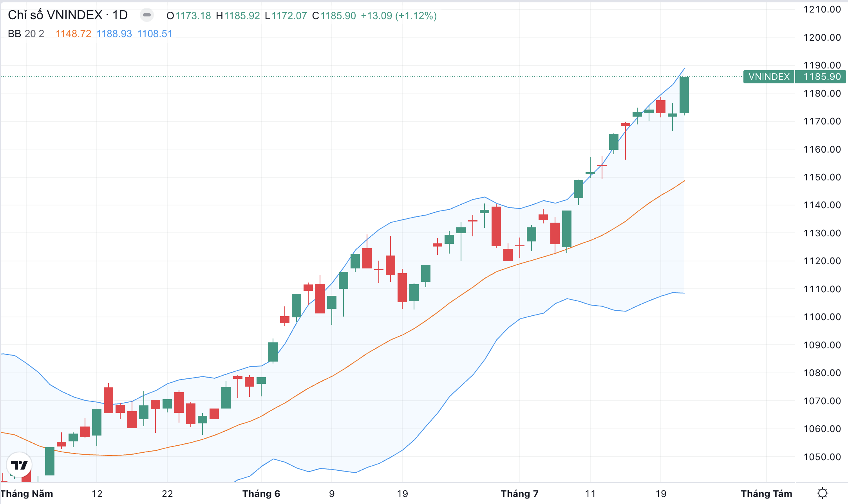This screenshot has width=848, height=504.
Task: Select the low value L1172.07
Action: [286, 16]
